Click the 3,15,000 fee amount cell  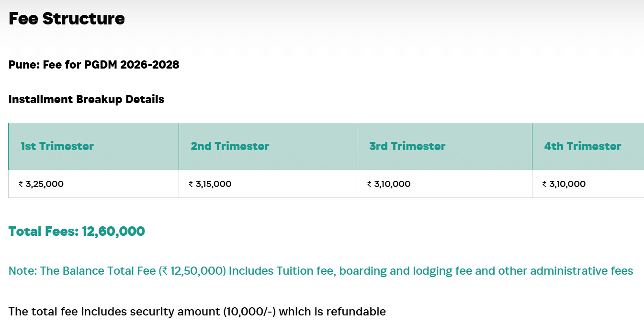213,184
